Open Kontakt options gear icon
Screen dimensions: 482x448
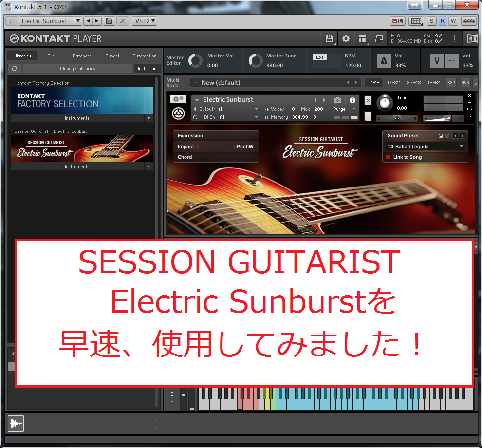pyautogui.click(x=346, y=39)
